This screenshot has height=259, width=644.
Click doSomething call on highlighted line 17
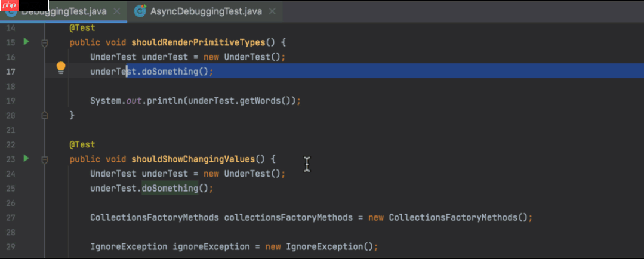click(170, 72)
